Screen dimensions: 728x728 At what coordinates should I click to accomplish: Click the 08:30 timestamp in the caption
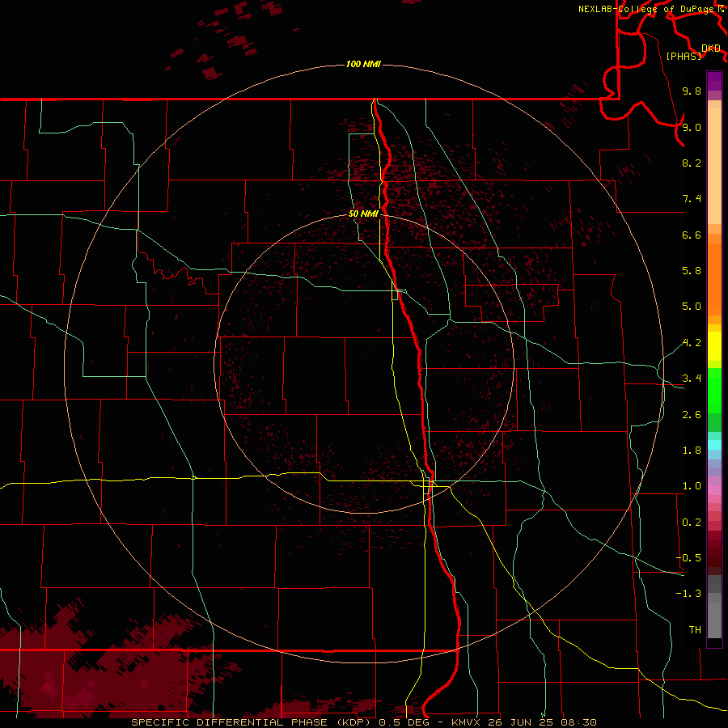(578, 722)
